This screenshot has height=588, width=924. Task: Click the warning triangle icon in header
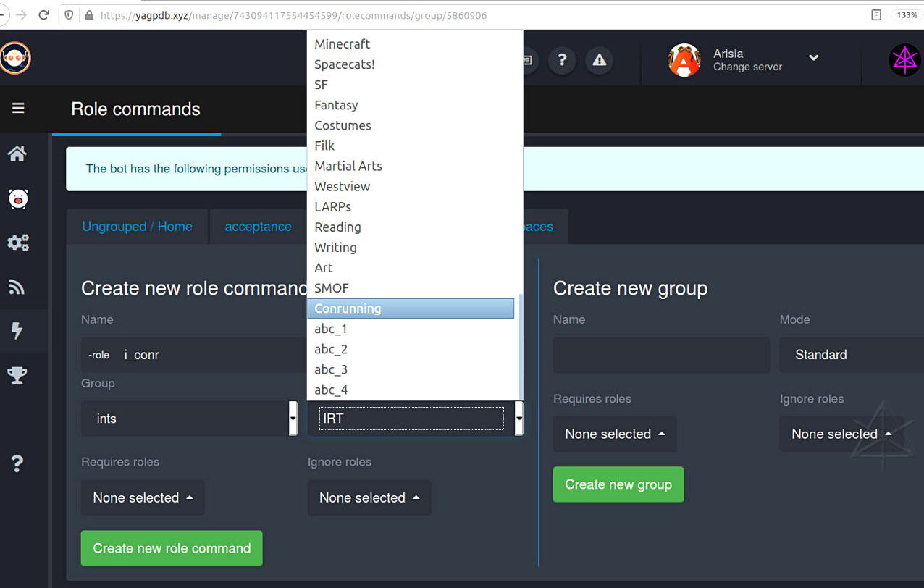[599, 61]
